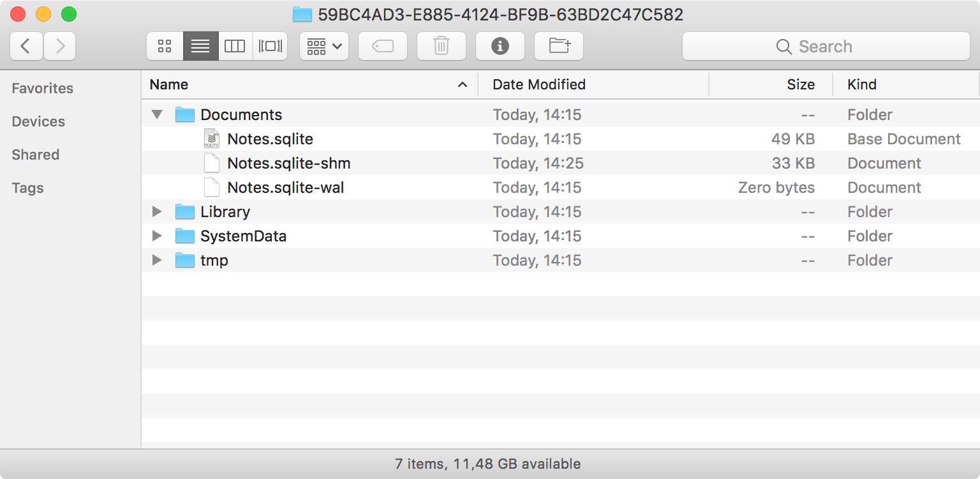This screenshot has height=479, width=980.
Task: Click the Back navigation arrow
Action: click(x=26, y=45)
